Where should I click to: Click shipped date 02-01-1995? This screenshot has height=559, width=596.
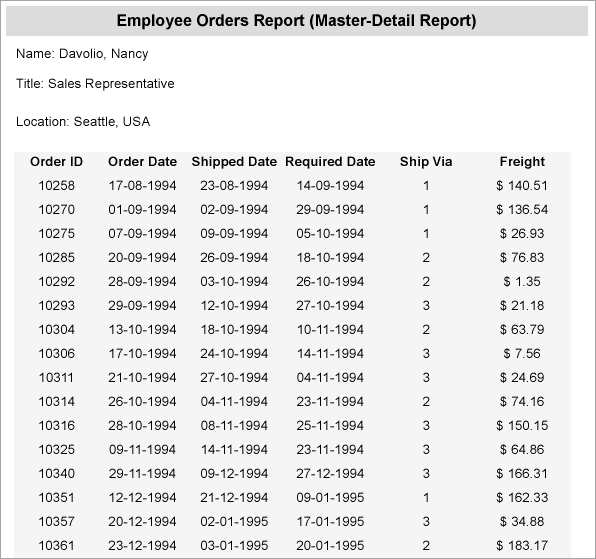234,521
